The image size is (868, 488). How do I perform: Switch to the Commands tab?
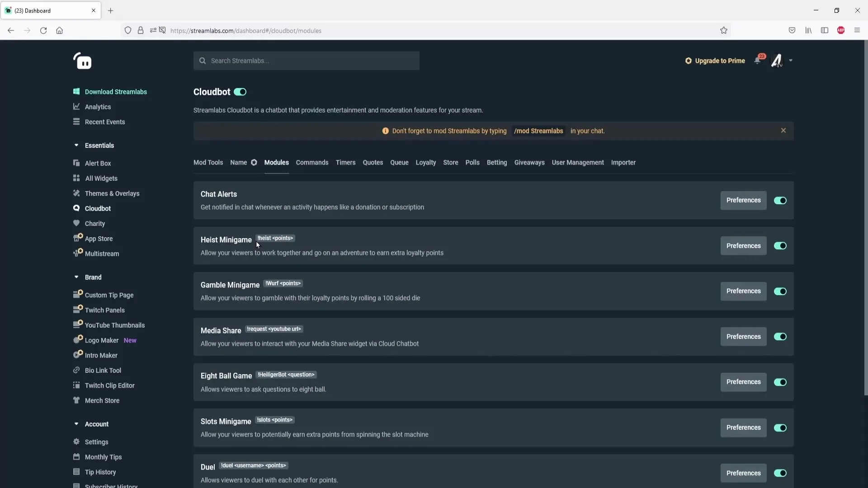coord(312,162)
